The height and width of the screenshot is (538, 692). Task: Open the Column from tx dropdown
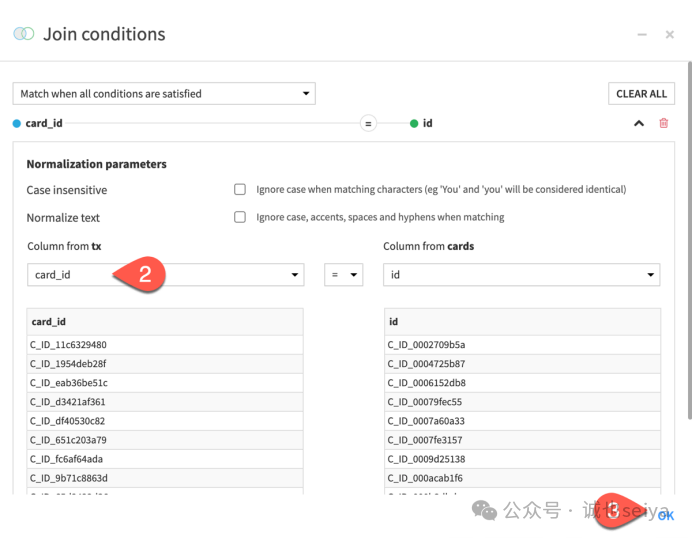pos(165,275)
